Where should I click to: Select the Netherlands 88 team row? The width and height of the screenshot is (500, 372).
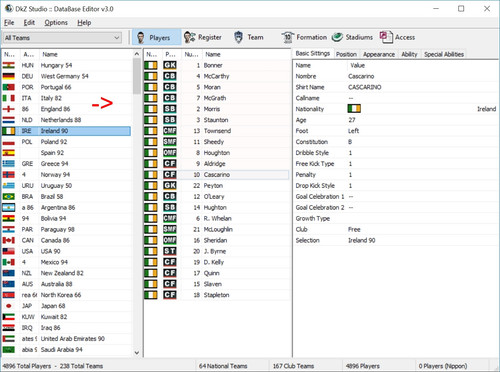tap(67, 120)
